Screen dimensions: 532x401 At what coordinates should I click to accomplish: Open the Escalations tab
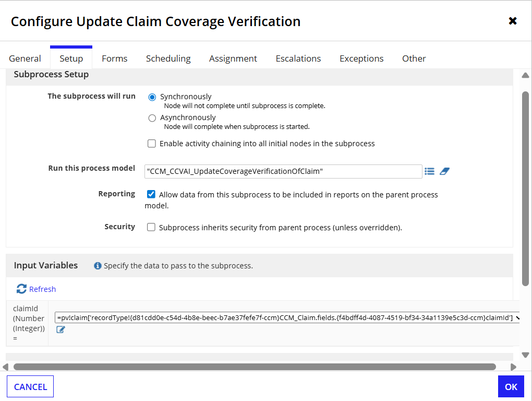point(298,58)
